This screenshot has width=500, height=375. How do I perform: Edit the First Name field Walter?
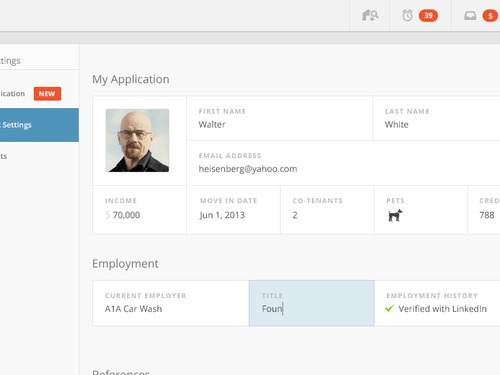(x=279, y=118)
